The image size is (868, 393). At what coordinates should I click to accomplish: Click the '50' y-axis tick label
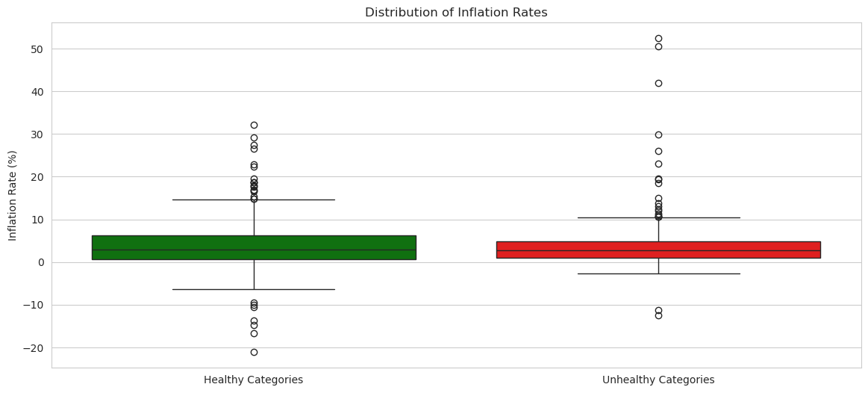click(38, 49)
